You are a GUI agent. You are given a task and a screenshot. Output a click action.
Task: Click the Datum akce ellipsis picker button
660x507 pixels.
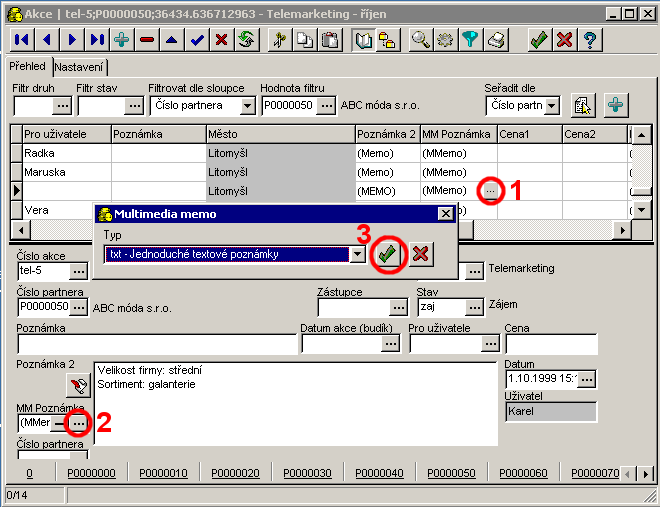(390, 344)
